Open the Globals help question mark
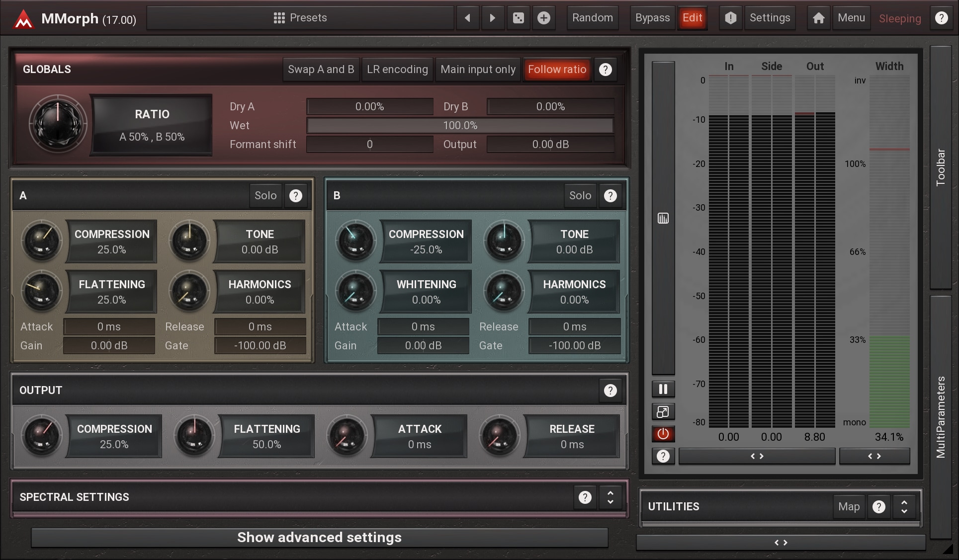Image resolution: width=959 pixels, height=560 pixels. (605, 70)
